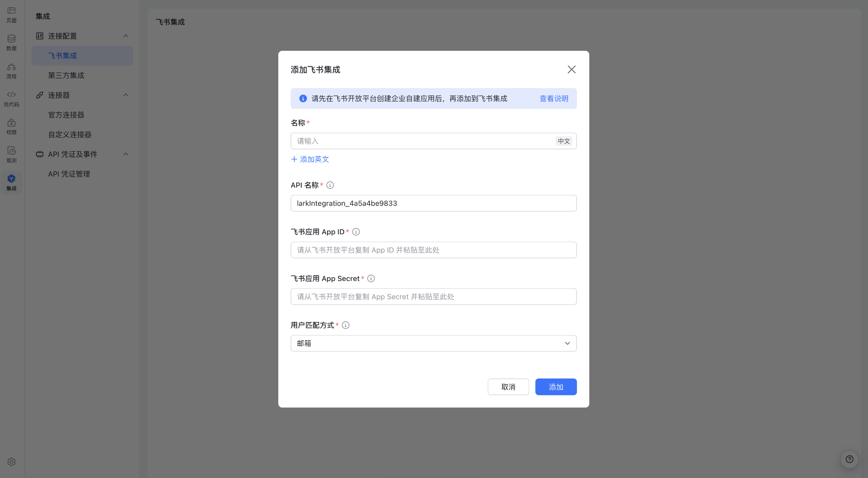Open settings via the gear icon
This screenshot has width=868, height=478.
click(x=11, y=462)
